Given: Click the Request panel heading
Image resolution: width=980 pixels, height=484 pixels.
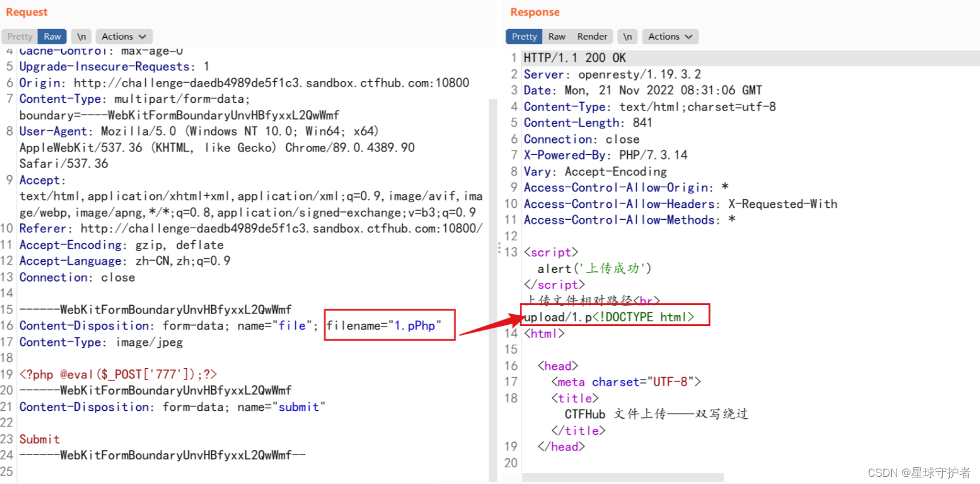Looking at the screenshot, I should click(26, 12).
